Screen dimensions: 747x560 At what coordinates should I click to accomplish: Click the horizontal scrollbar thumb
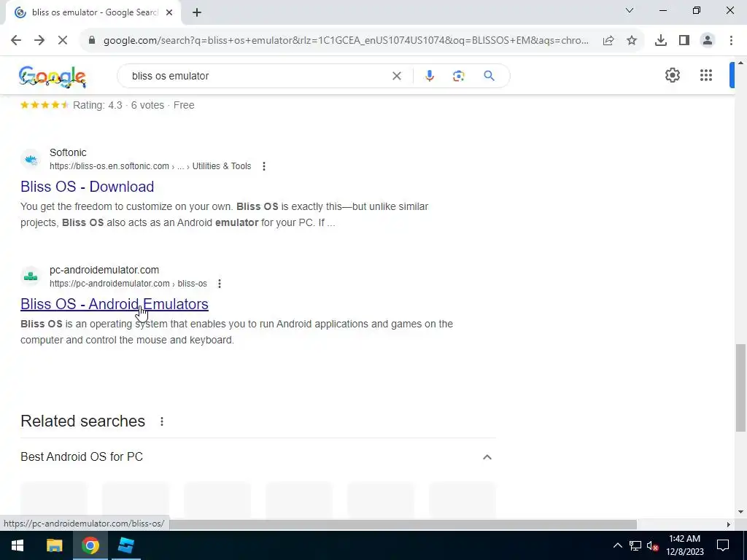(x=403, y=524)
